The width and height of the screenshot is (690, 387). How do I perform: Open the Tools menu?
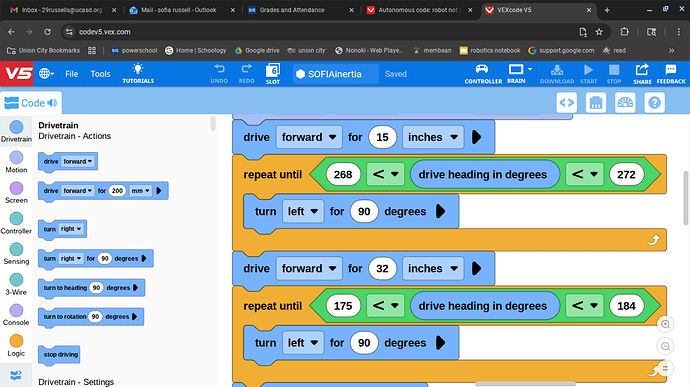pos(100,74)
